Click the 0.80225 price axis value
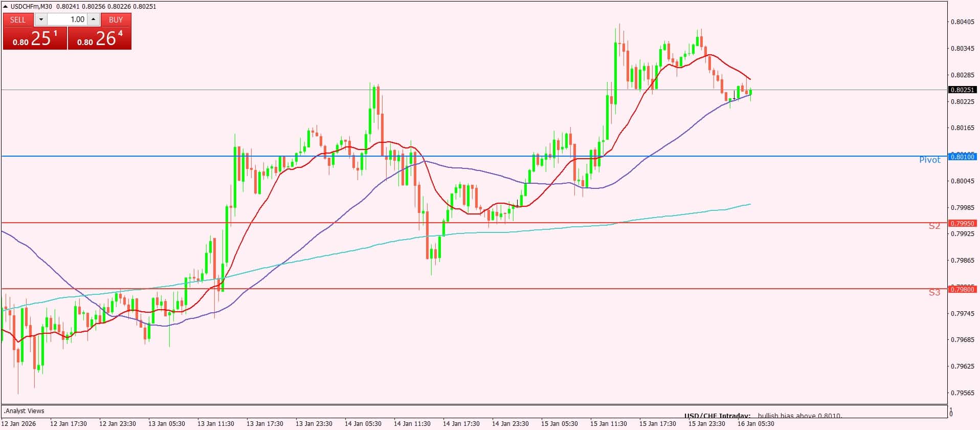The height and width of the screenshot is (430, 980). click(962, 101)
